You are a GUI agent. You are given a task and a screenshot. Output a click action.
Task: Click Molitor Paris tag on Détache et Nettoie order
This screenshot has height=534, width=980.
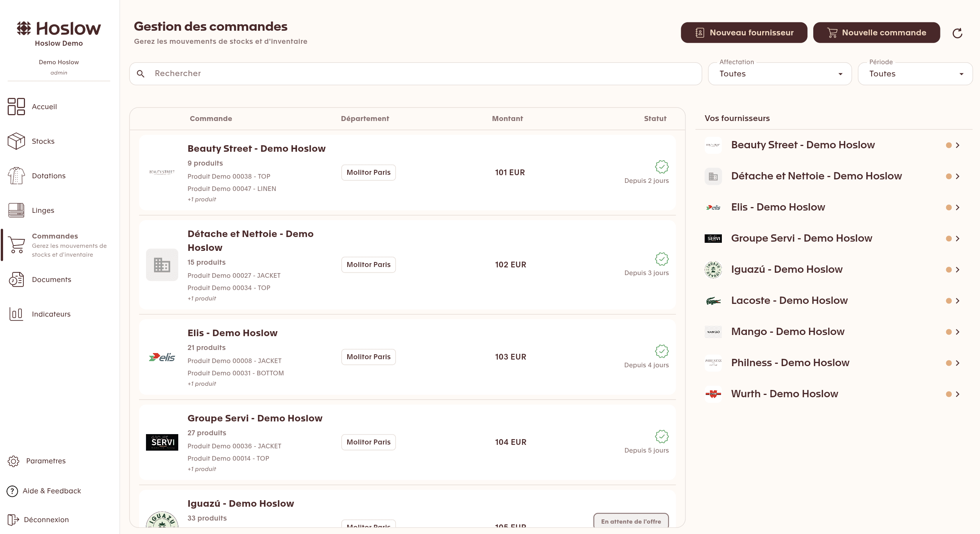[x=368, y=265]
